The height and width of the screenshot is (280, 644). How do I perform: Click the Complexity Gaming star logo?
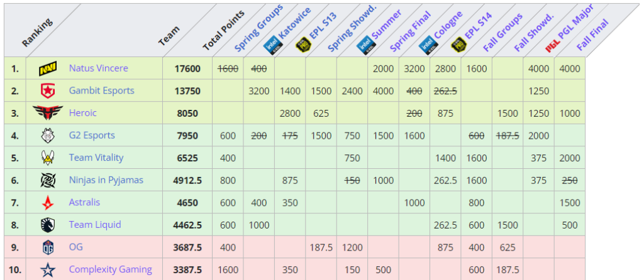point(48,269)
